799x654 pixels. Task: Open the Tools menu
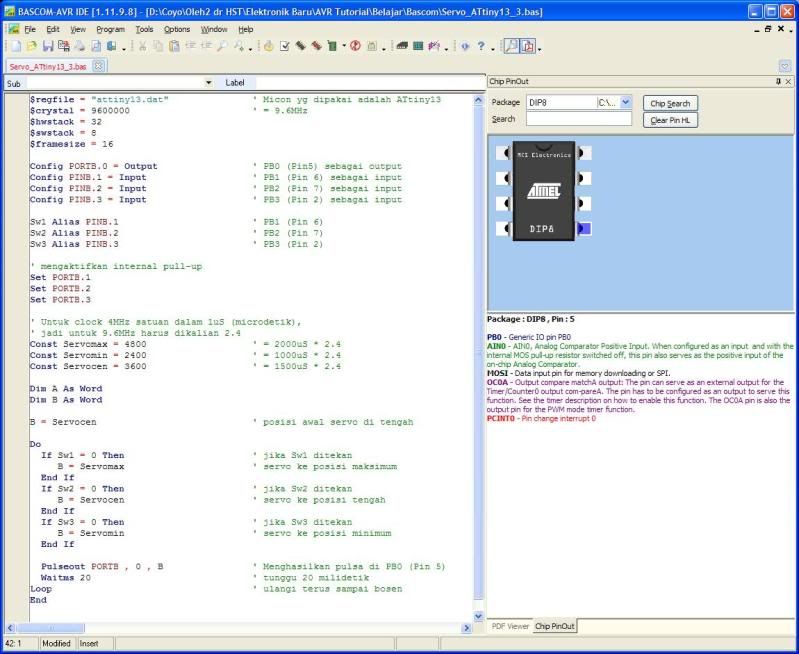(x=144, y=30)
